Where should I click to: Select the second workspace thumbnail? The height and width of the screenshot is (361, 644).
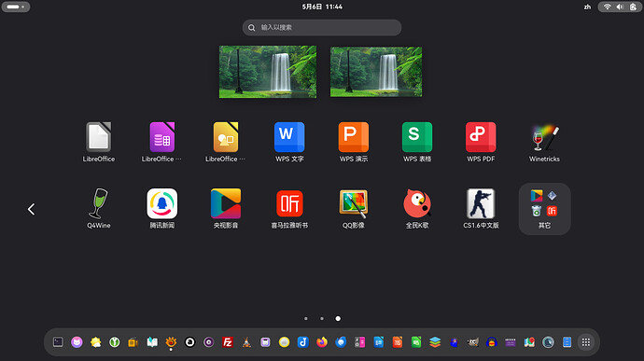[376, 72]
